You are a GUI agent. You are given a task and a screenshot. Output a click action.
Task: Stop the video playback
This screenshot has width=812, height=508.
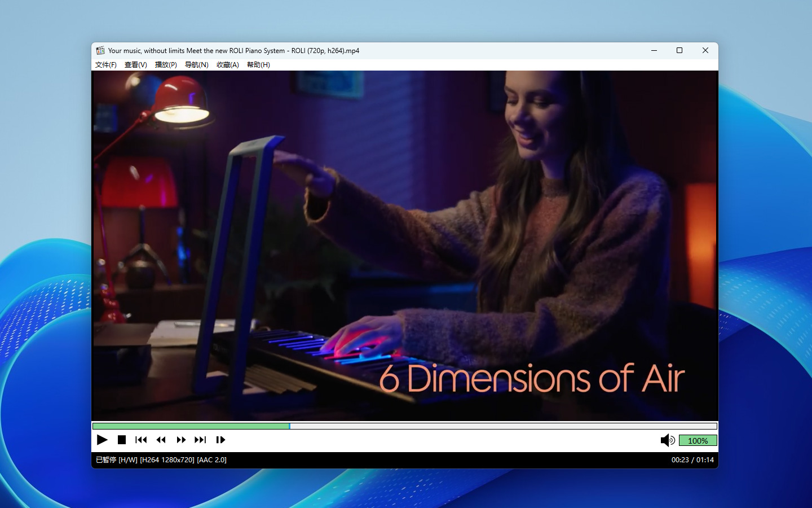(x=121, y=440)
